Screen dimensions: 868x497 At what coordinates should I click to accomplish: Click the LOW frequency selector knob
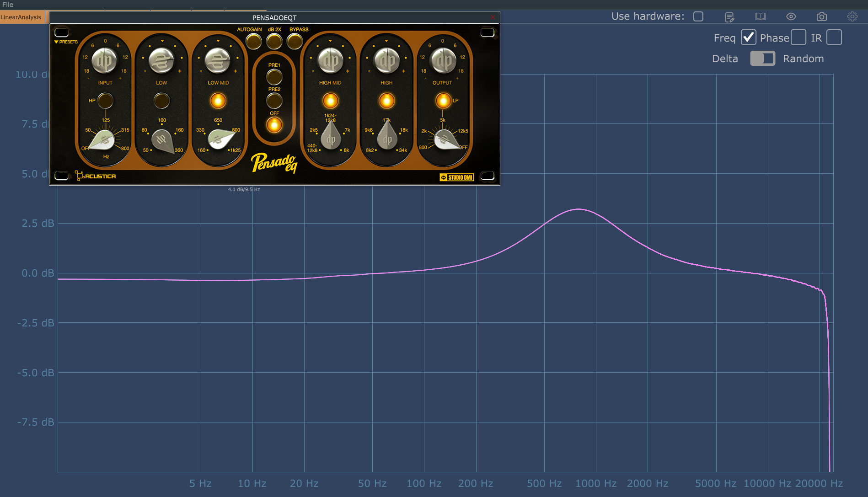click(x=163, y=141)
